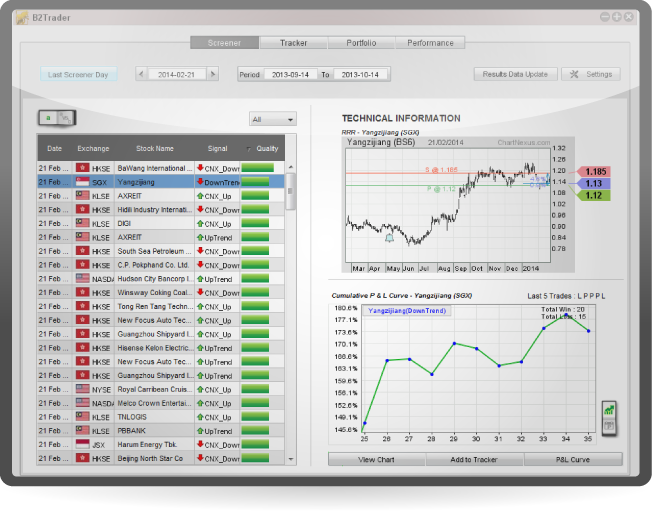This screenshot has width=652, height=517.
Task: Open the Portfolio tab
Action: point(361,43)
